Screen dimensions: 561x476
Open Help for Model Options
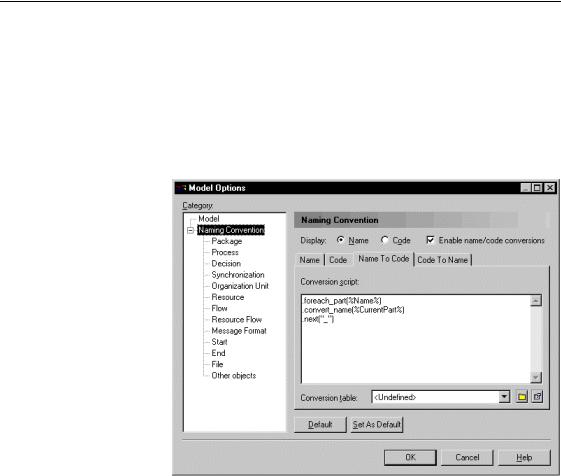tap(524, 457)
